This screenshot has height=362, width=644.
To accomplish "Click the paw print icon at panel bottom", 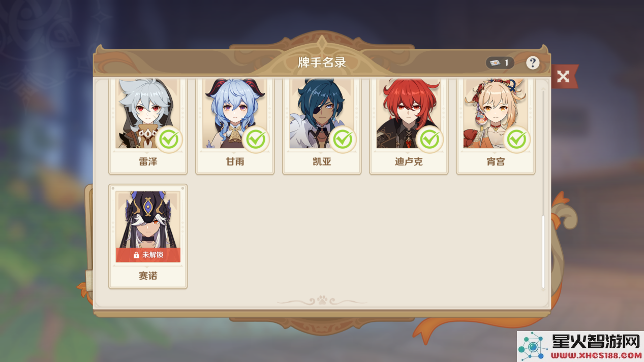I will [x=322, y=300].
